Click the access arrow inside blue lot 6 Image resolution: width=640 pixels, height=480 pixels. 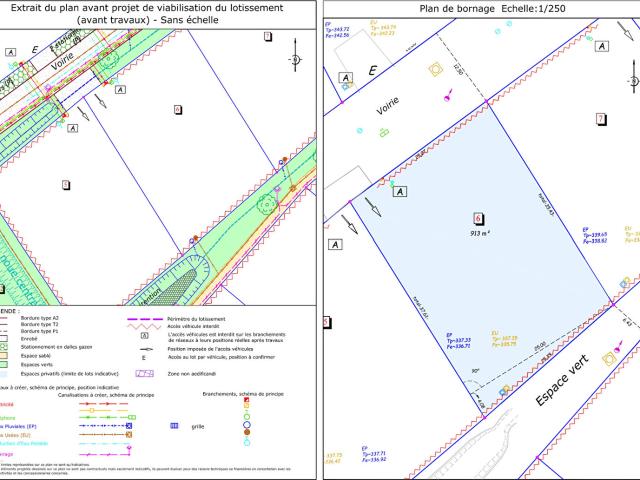point(373,207)
